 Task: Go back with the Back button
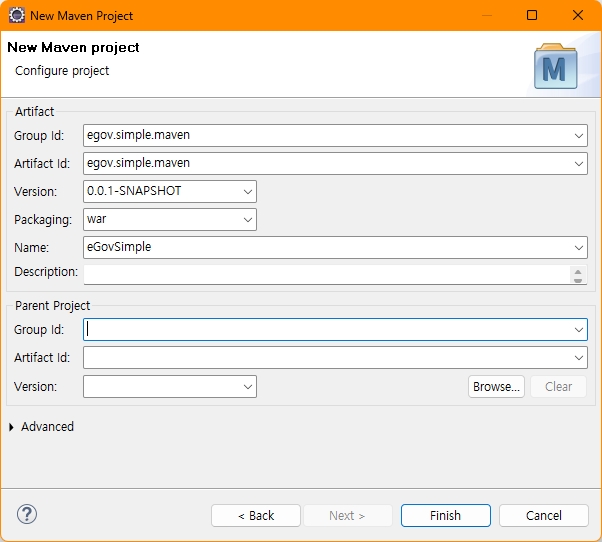point(256,516)
